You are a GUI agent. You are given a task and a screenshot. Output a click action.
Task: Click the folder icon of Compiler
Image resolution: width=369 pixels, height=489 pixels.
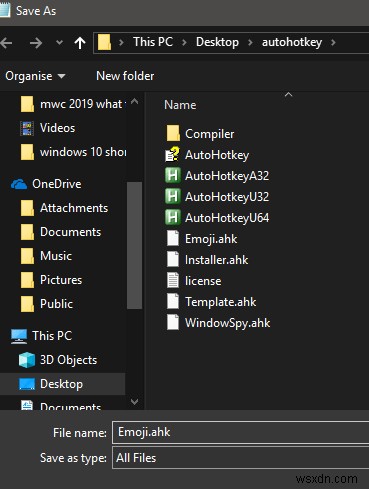[173, 133]
